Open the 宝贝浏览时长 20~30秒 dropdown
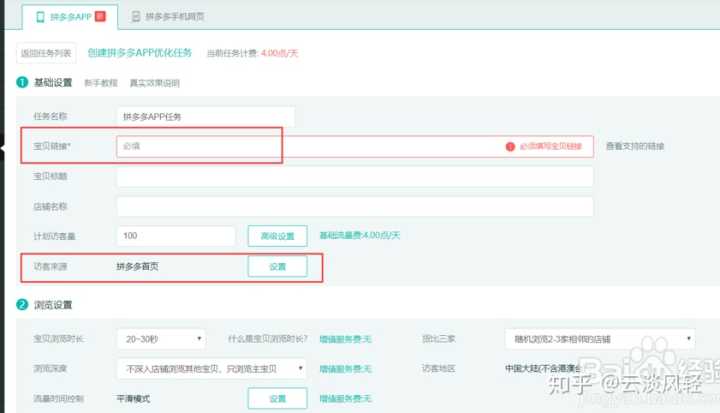Screen dimensions: 720x413 click(160, 339)
